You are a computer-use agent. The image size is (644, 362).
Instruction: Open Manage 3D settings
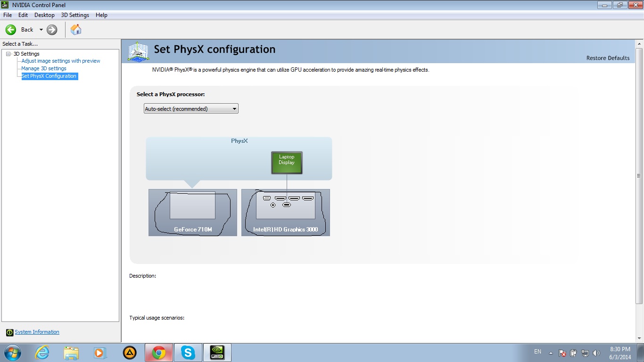[x=44, y=68]
